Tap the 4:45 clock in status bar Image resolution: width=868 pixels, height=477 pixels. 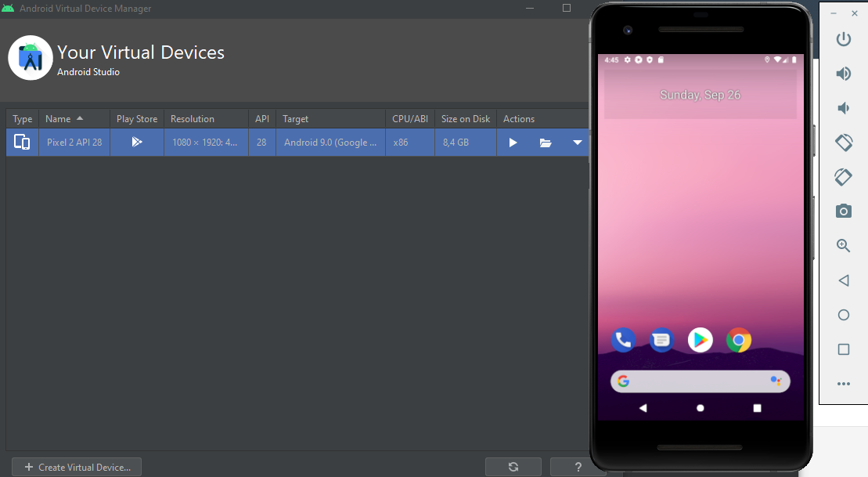point(611,60)
